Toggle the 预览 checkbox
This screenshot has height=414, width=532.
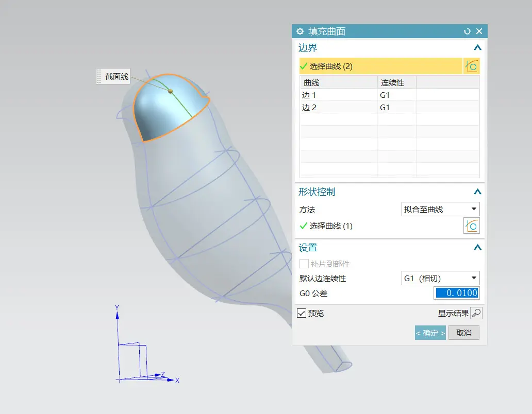[x=301, y=313]
